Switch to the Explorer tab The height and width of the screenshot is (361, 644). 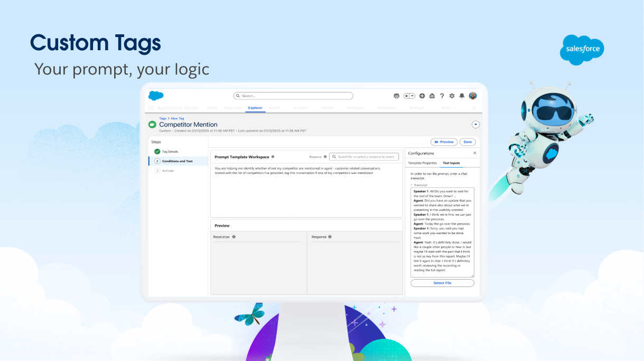pyautogui.click(x=255, y=108)
